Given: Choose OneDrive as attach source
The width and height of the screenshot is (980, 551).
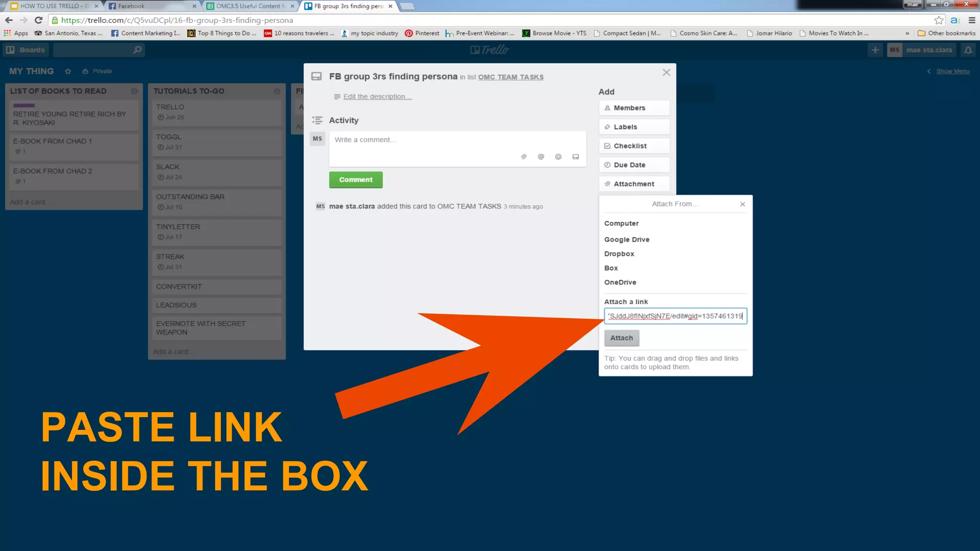Looking at the screenshot, I should click(x=620, y=283).
